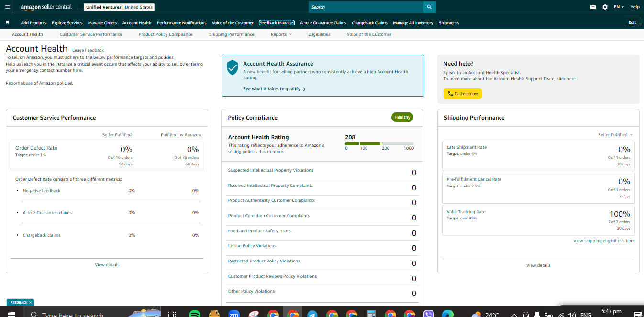Click the magnifier search button
Viewport: 644px width, 317px height.
(429, 7)
